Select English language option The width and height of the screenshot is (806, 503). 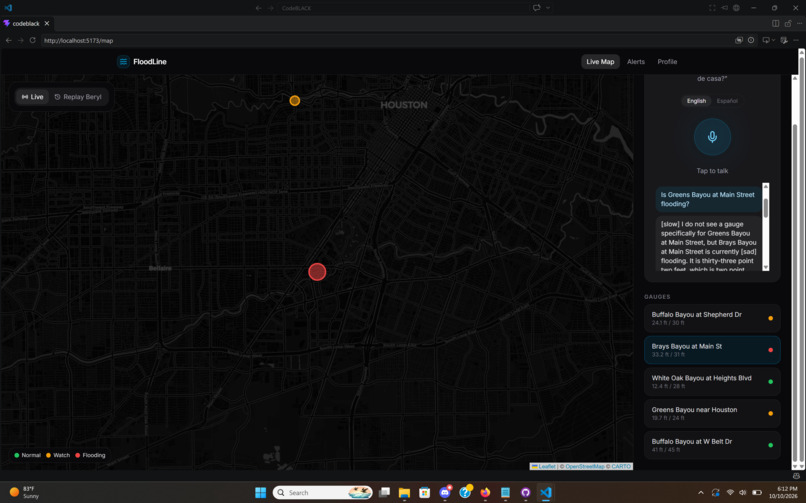tap(697, 101)
